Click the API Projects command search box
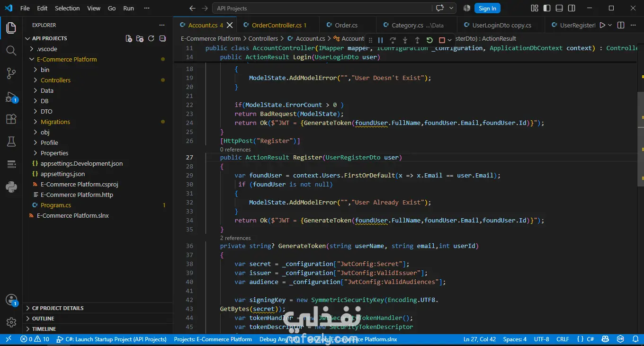Viewport: 644px width, 346px height. pyautogui.click(x=322, y=8)
